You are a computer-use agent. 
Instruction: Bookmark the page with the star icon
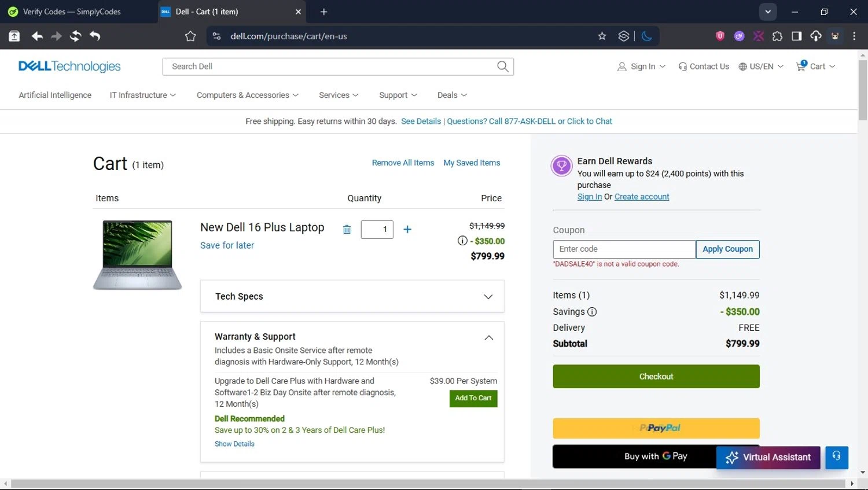(602, 36)
